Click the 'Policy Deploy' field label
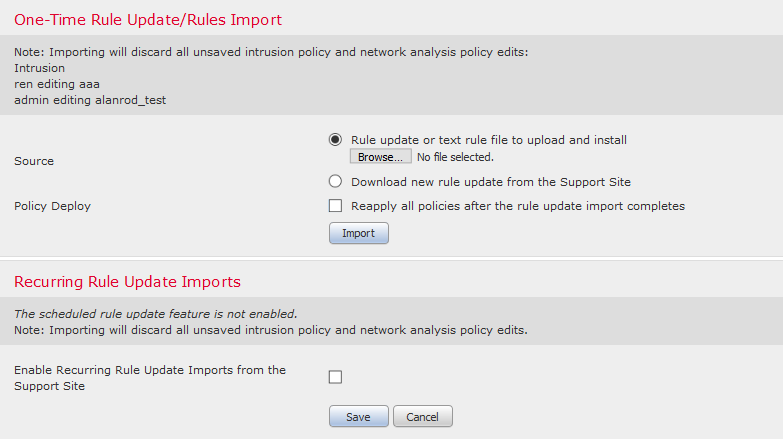 point(52,206)
